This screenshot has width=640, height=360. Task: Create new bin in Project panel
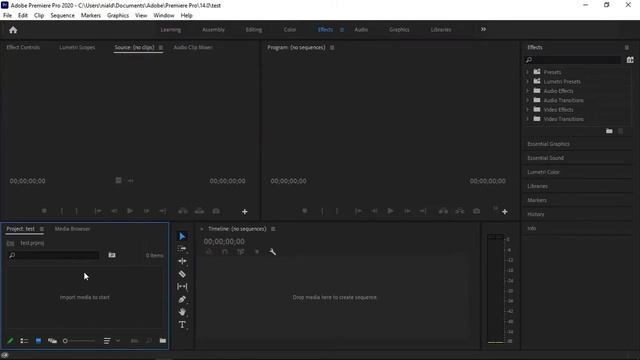(163, 340)
